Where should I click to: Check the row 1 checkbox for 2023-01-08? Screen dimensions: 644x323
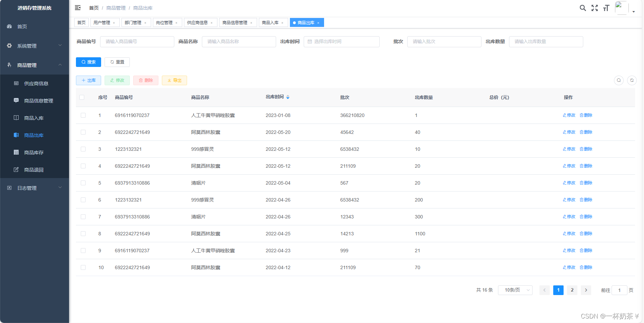(x=83, y=115)
